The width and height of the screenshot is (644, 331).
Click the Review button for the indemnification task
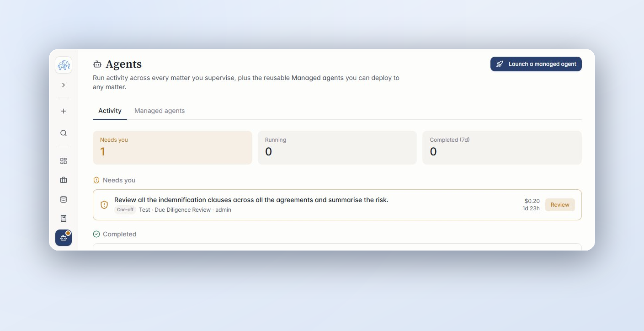pyautogui.click(x=560, y=205)
